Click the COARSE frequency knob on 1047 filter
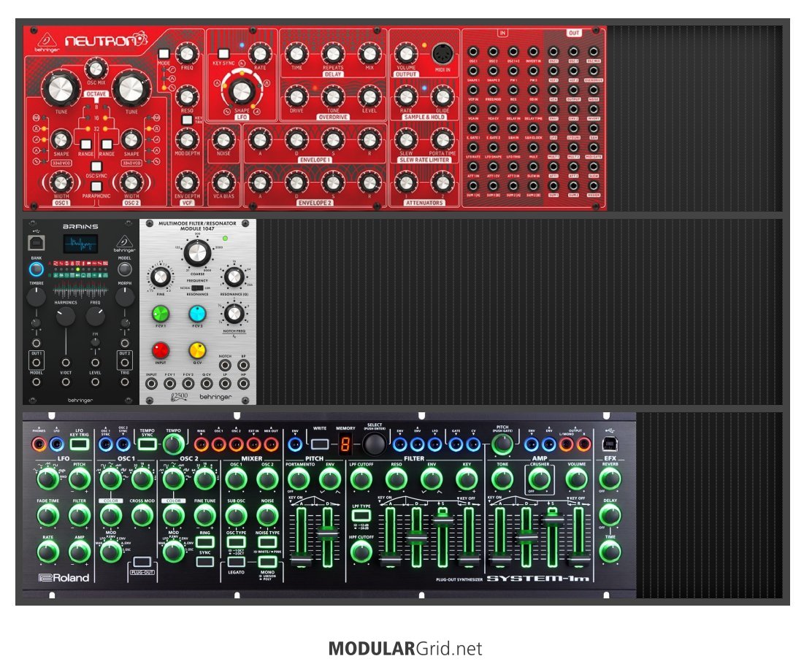Image resolution: width=812 pixels, height=664 pixels. pyautogui.click(x=197, y=252)
